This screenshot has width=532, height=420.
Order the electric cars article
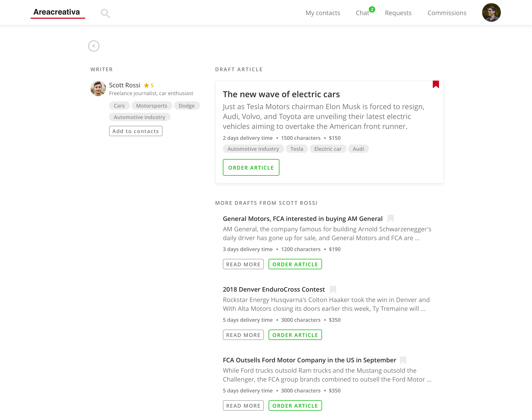(251, 168)
